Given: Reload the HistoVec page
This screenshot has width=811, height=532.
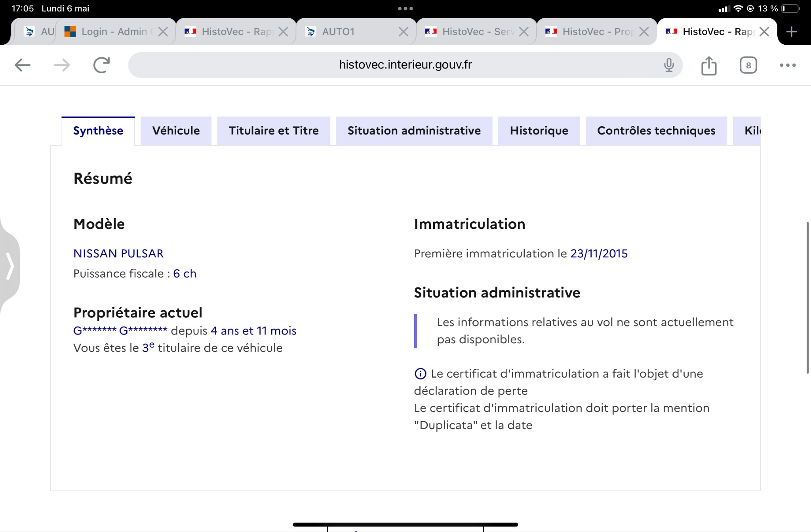Looking at the screenshot, I should point(101,65).
